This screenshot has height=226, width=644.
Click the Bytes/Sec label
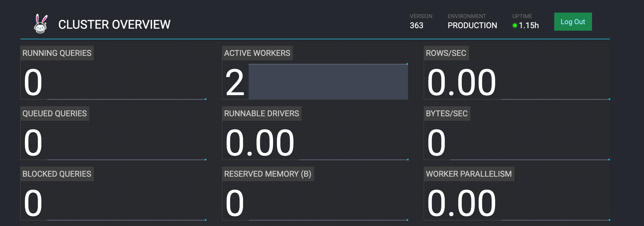pos(447,114)
